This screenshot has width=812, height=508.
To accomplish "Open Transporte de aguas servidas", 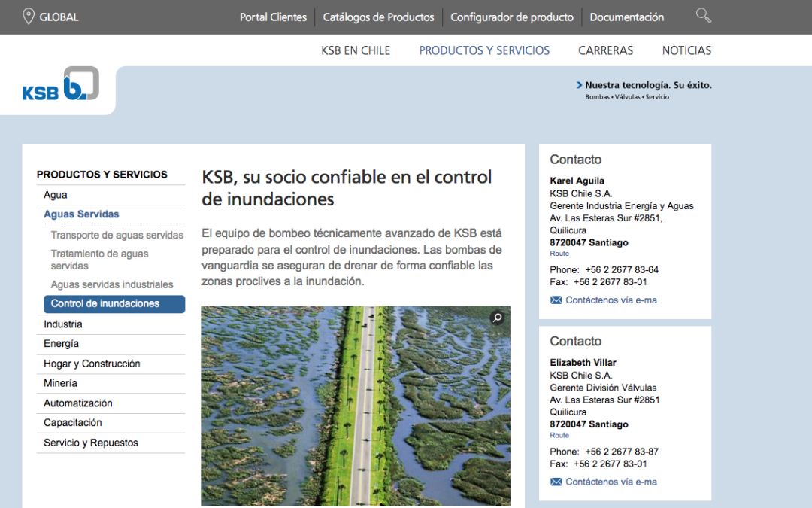I will click(x=117, y=235).
